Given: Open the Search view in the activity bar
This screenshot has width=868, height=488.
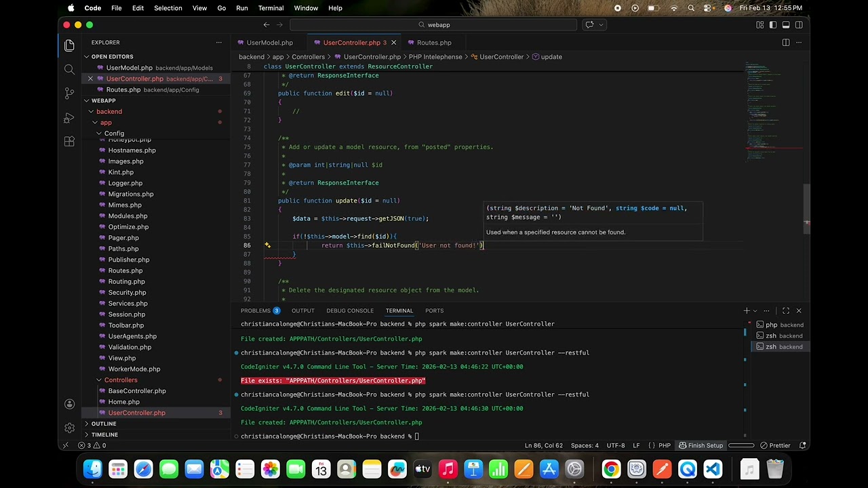Looking at the screenshot, I should pyautogui.click(x=69, y=69).
